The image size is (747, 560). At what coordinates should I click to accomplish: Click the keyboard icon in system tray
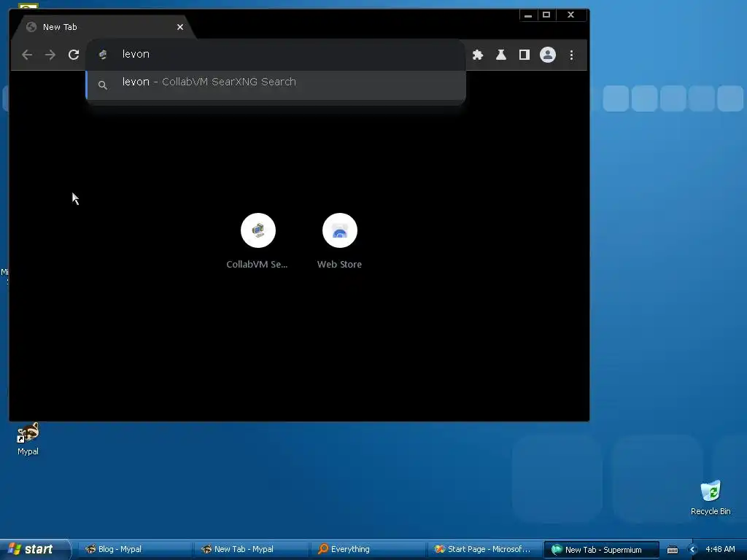pyautogui.click(x=672, y=550)
